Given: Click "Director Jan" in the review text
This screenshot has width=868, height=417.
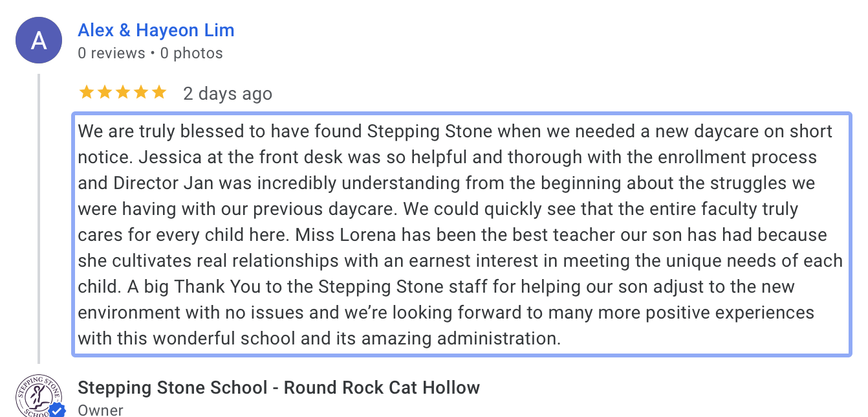Looking at the screenshot, I should pos(155,183).
